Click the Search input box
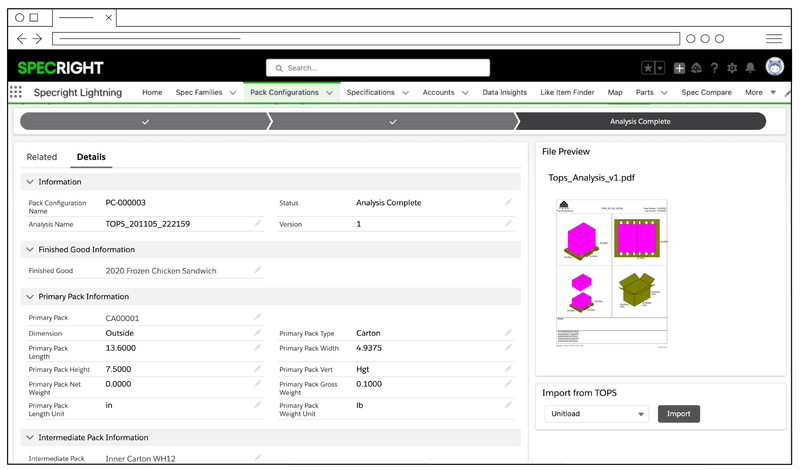 (378, 68)
